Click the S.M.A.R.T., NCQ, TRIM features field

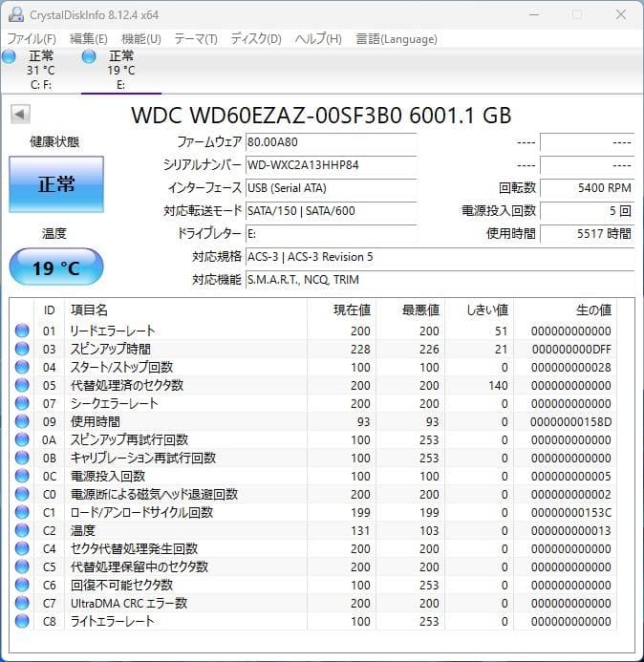(x=440, y=280)
